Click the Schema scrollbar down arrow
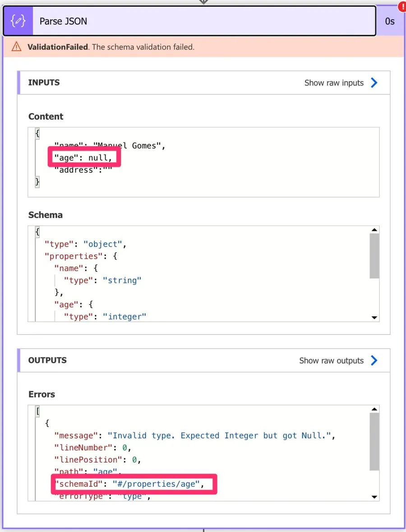406x532 pixels. [374, 317]
